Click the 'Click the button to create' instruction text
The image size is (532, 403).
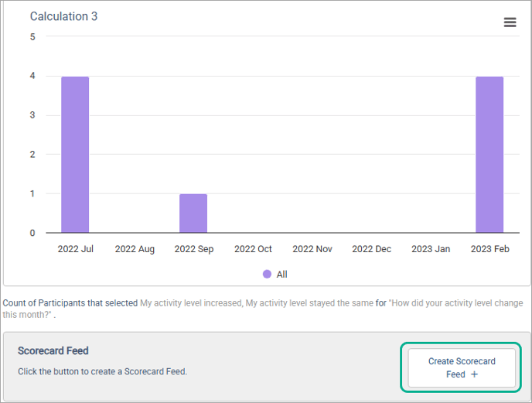[102, 371]
